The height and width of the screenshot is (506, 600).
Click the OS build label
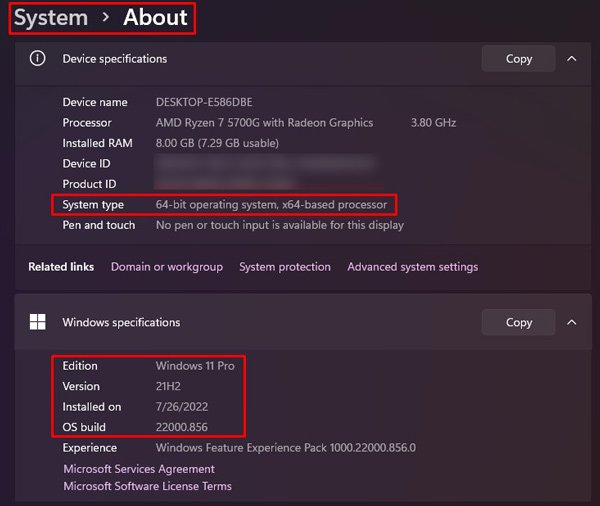84,427
